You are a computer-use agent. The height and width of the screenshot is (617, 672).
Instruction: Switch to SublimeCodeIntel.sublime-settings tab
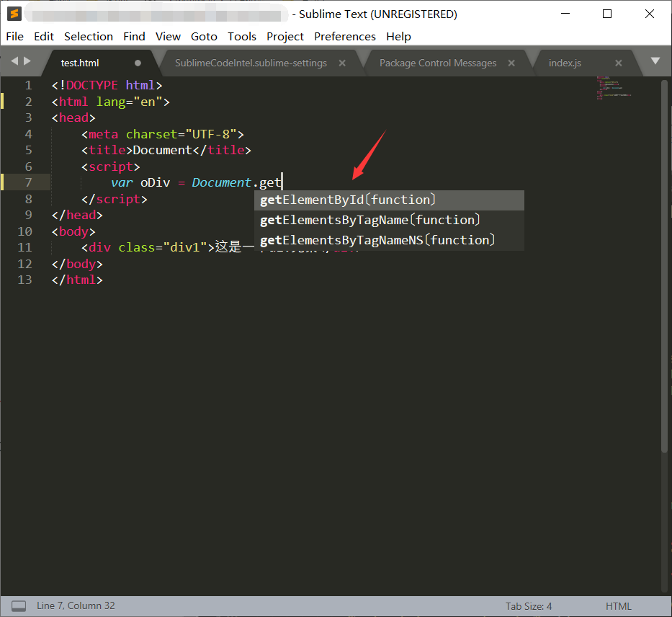(251, 63)
